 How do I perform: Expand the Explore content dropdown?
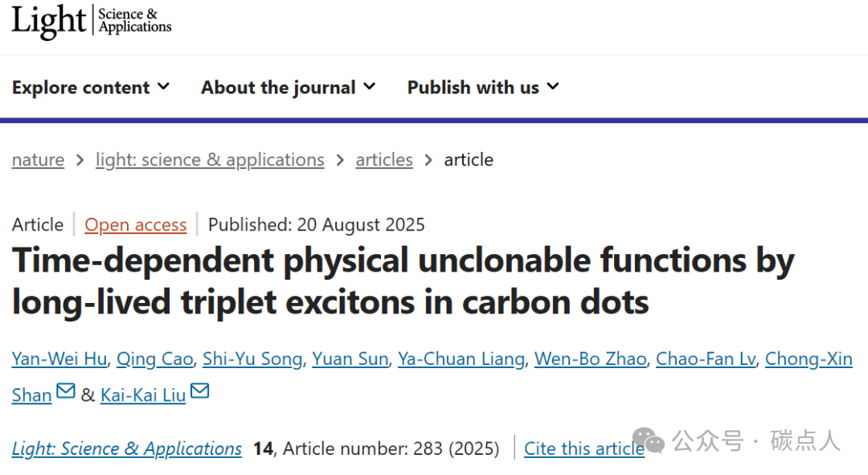[x=91, y=88]
